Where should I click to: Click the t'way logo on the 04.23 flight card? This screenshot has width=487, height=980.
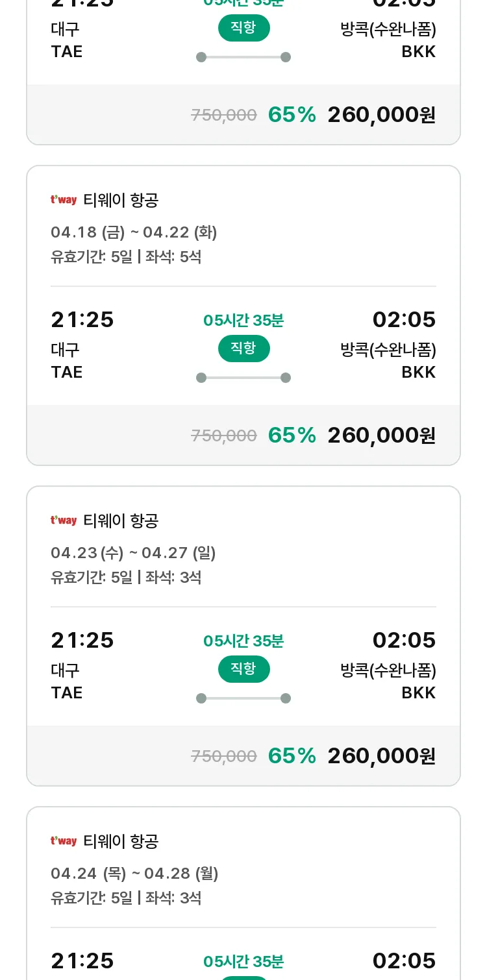(x=64, y=521)
